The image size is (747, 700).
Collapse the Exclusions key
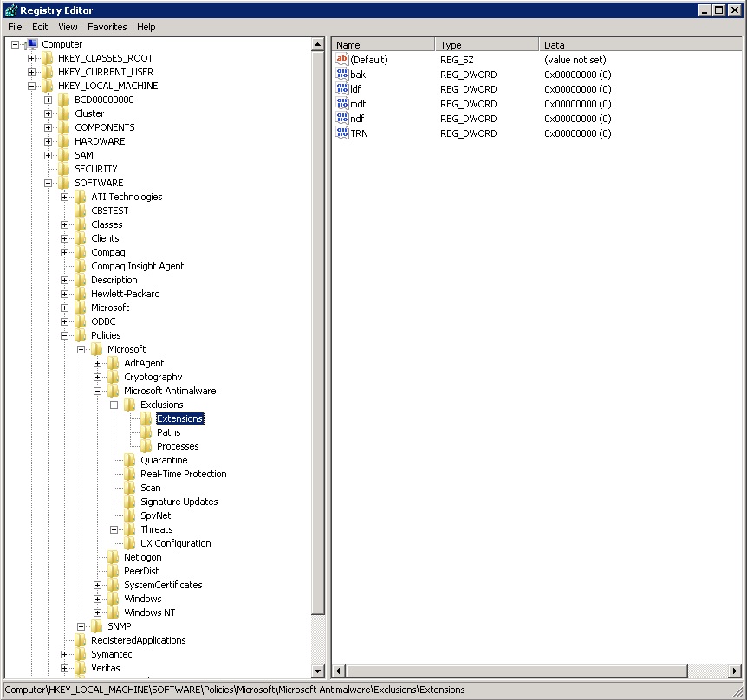coord(114,405)
